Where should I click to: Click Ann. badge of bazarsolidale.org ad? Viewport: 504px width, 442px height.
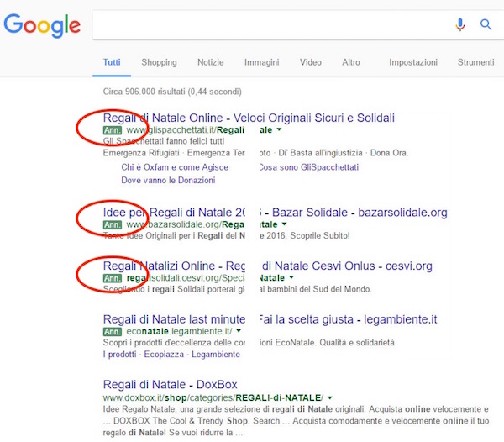pos(113,224)
